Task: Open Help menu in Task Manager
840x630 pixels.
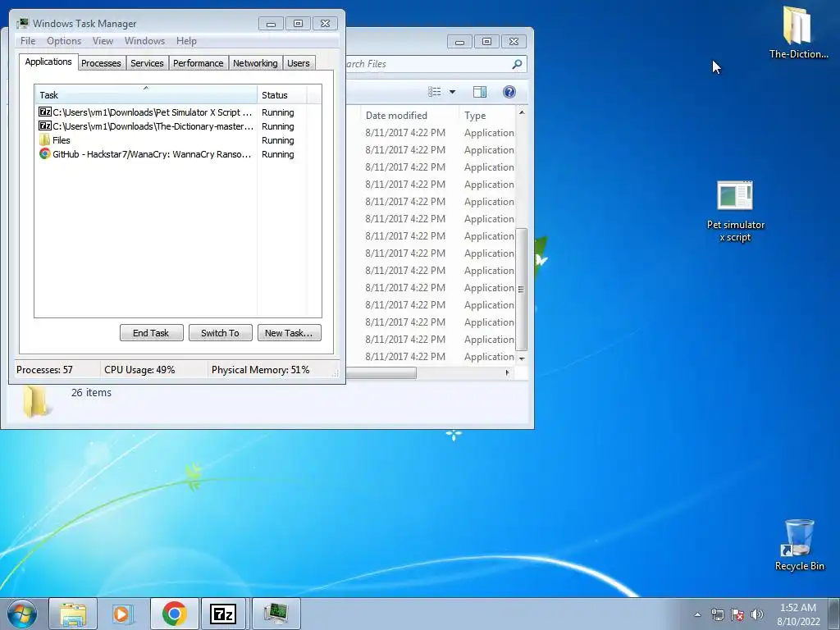Action: pos(186,41)
